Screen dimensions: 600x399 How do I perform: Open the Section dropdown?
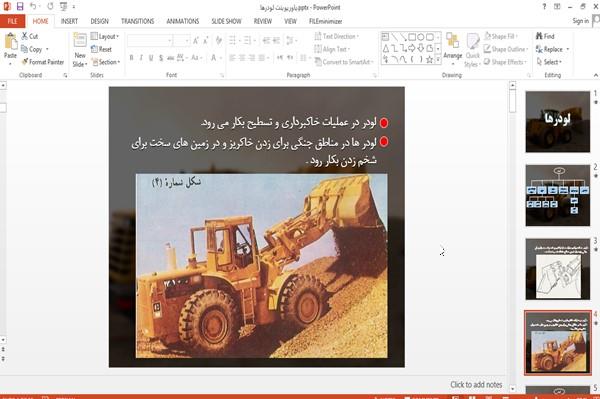pyautogui.click(x=106, y=62)
